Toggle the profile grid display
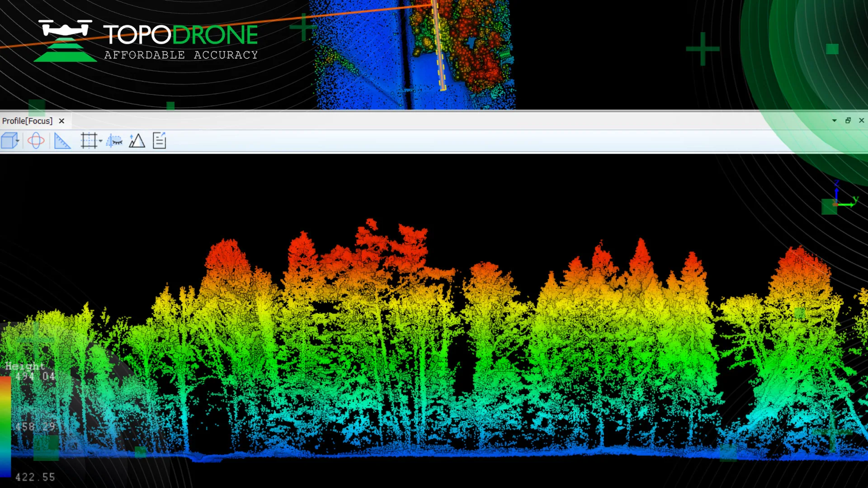868x488 pixels. [x=89, y=141]
